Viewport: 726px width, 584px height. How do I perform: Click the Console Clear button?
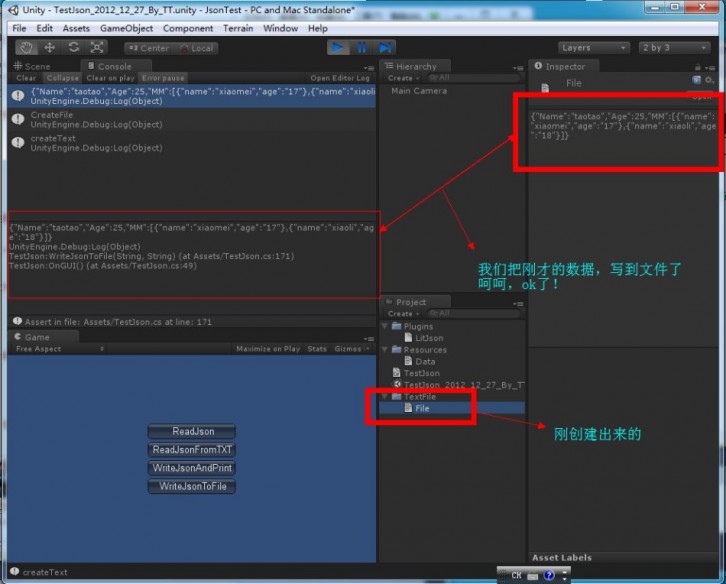[26, 78]
